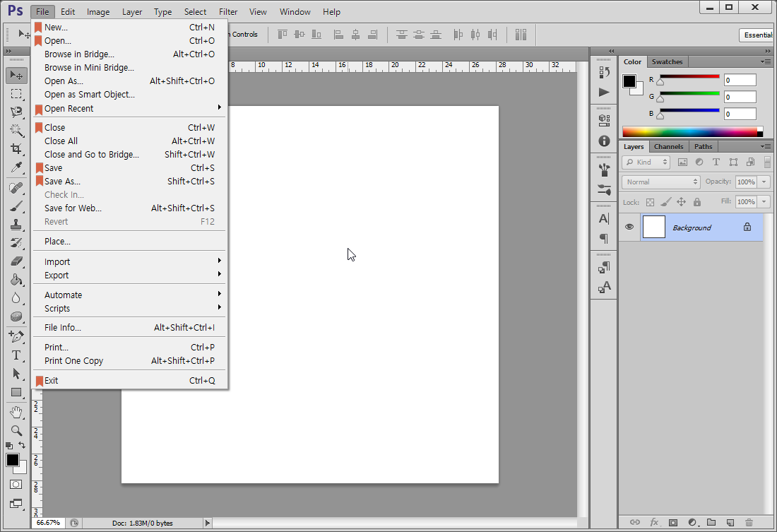
Task: Select the Pen tool
Action: [16, 337]
